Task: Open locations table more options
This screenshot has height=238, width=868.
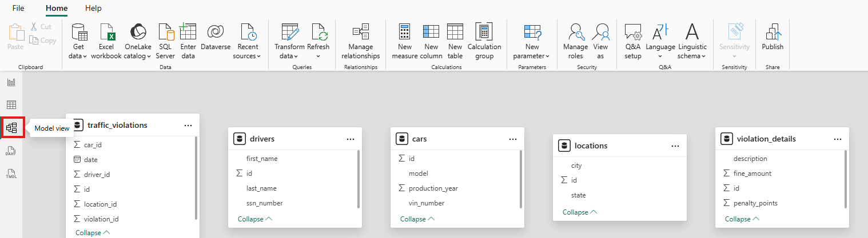Action: pos(675,146)
